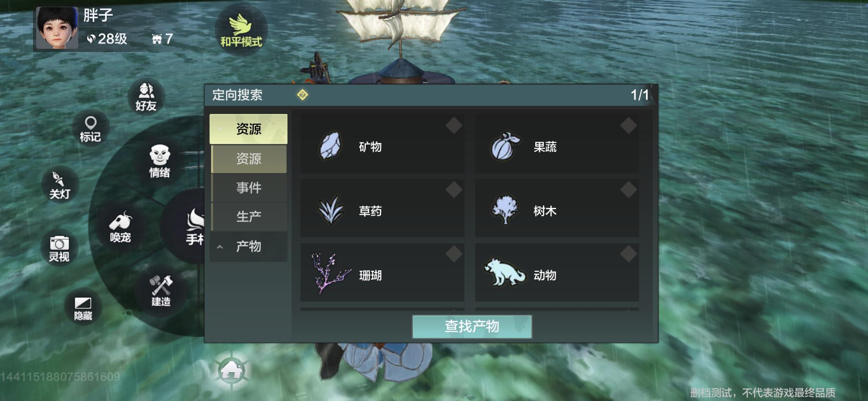Select the 事件 sub-tab

249,188
